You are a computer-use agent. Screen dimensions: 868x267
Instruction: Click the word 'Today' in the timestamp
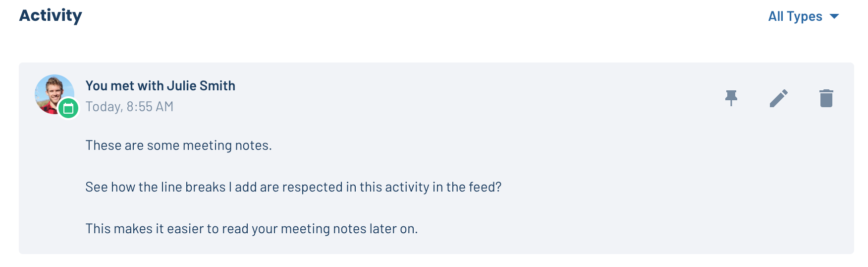point(103,107)
